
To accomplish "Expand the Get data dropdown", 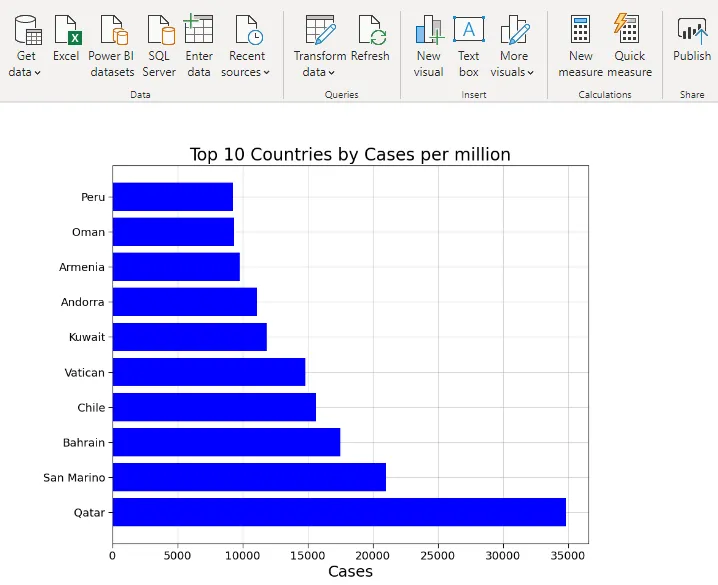I will 26,72.
